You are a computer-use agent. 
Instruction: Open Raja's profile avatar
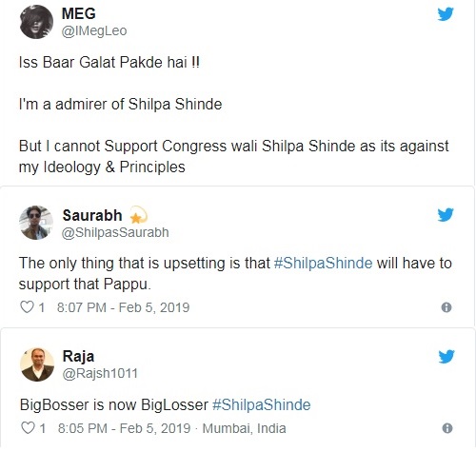tap(37, 364)
